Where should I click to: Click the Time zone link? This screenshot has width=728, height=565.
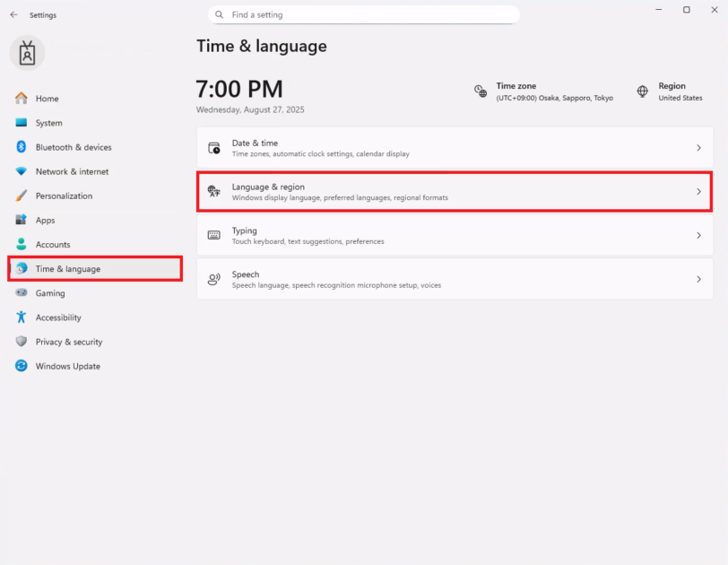coord(543,91)
